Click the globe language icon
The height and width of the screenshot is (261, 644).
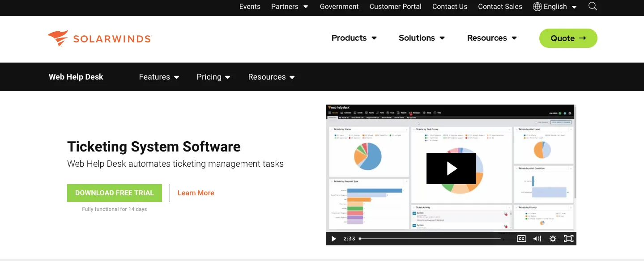point(537,7)
